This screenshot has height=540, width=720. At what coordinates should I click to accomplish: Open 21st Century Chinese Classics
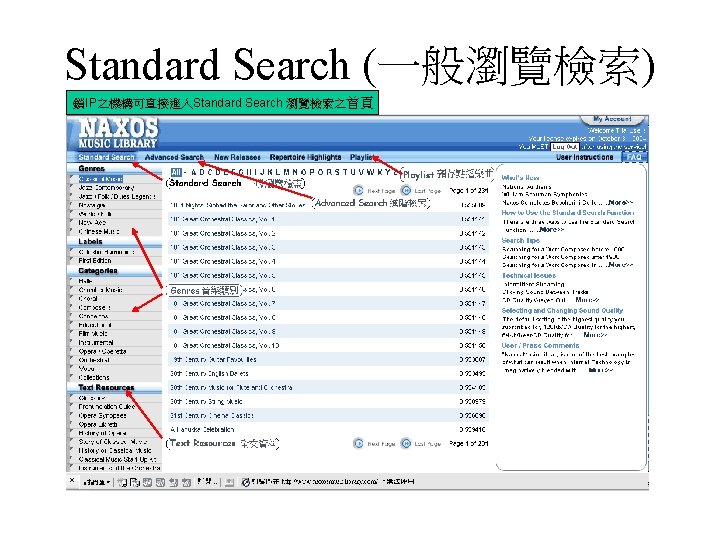(212, 416)
